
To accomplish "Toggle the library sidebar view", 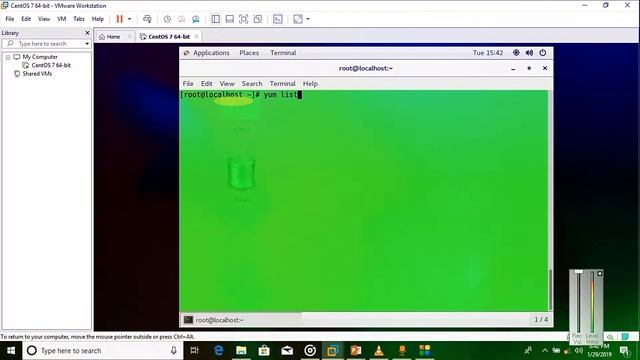I will 216,19.
